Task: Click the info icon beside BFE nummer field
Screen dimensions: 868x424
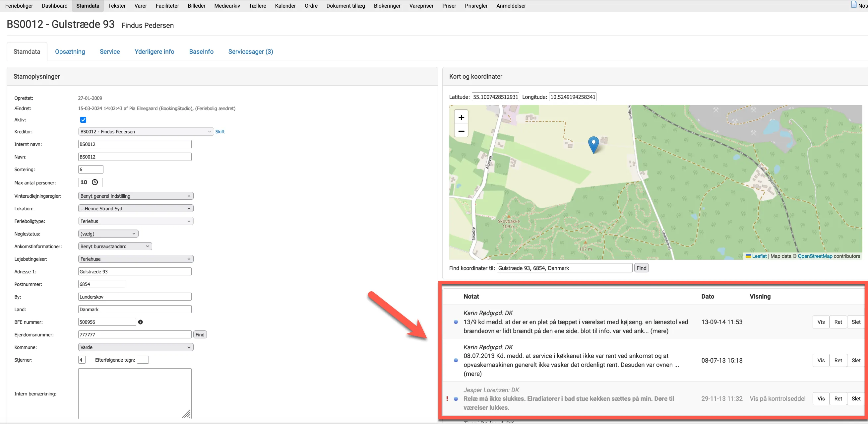Action: pyautogui.click(x=141, y=322)
